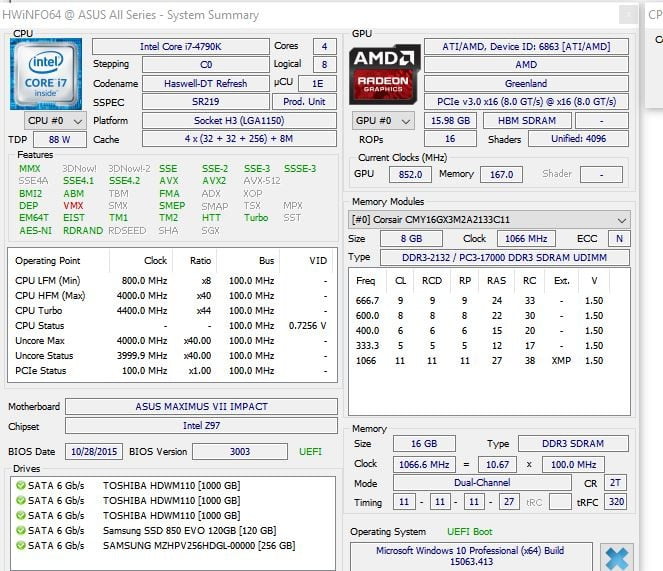The width and height of the screenshot is (663, 571).
Task: Click the Intel Core i7-4790K name field
Action: click(180, 47)
